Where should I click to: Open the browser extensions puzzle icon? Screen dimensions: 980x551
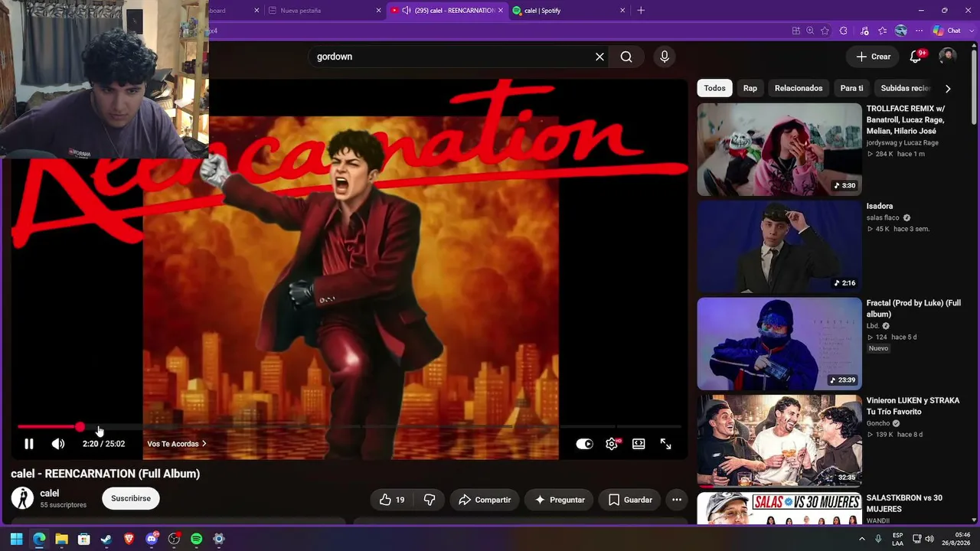844,31
